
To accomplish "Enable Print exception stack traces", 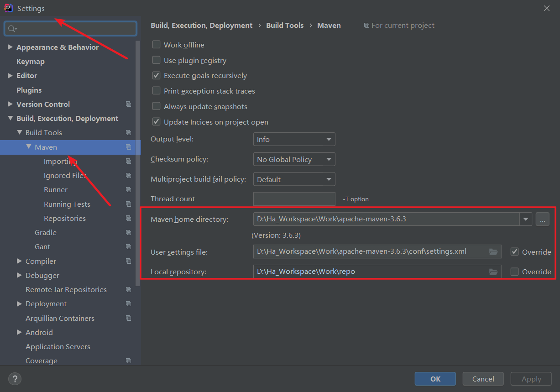I will (x=156, y=91).
